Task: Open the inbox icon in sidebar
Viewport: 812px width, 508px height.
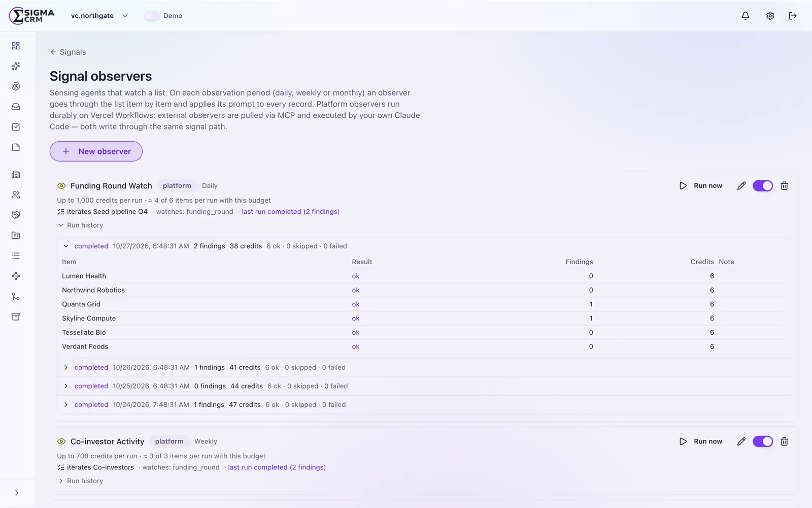Action: (16, 107)
